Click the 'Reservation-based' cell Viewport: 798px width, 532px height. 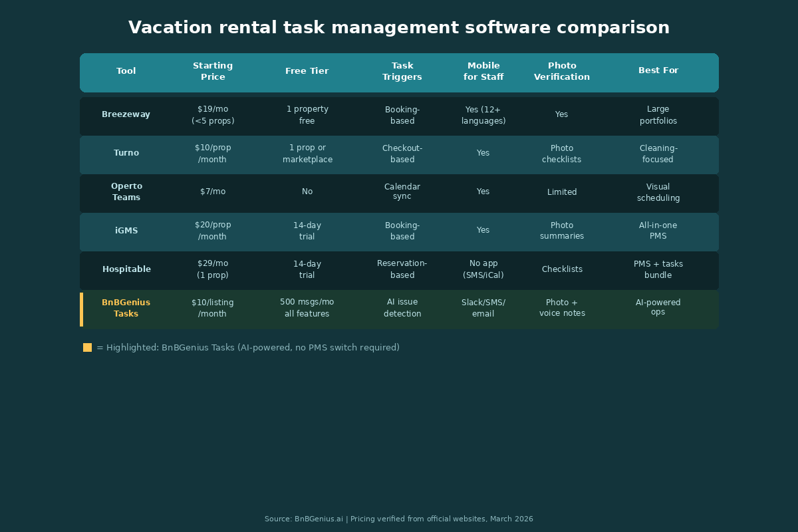tap(402, 269)
